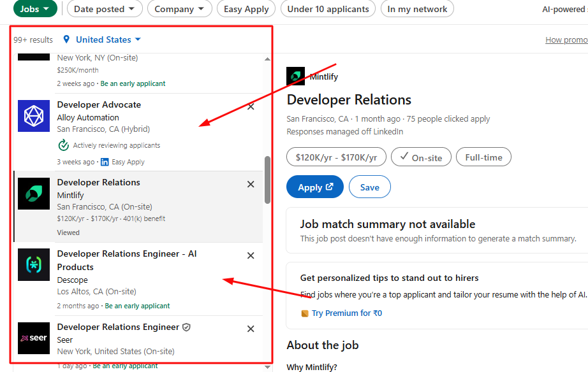The height and width of the screenshot is (372, 588).
Task: Expand the Date posted filter
Action: (105, 9)
